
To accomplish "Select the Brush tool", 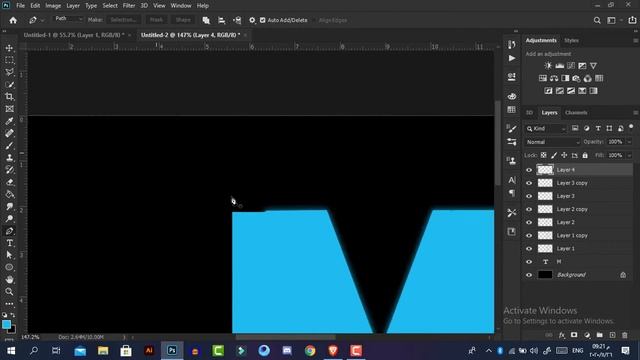I will coord(9,146).
